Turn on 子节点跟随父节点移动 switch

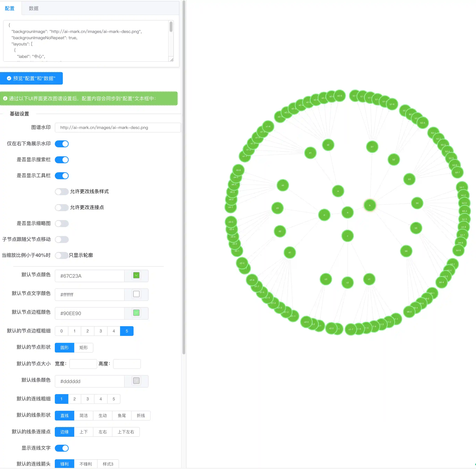tap(62, 240)
